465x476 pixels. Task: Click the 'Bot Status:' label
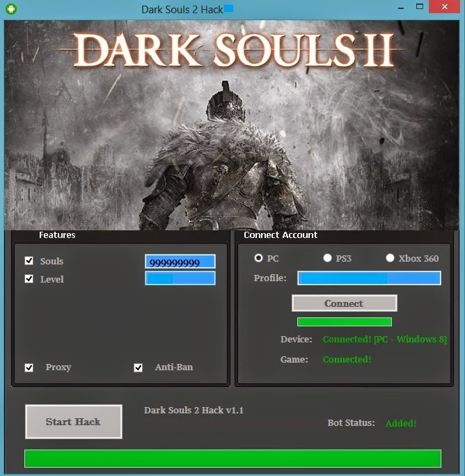coord(351,423)
